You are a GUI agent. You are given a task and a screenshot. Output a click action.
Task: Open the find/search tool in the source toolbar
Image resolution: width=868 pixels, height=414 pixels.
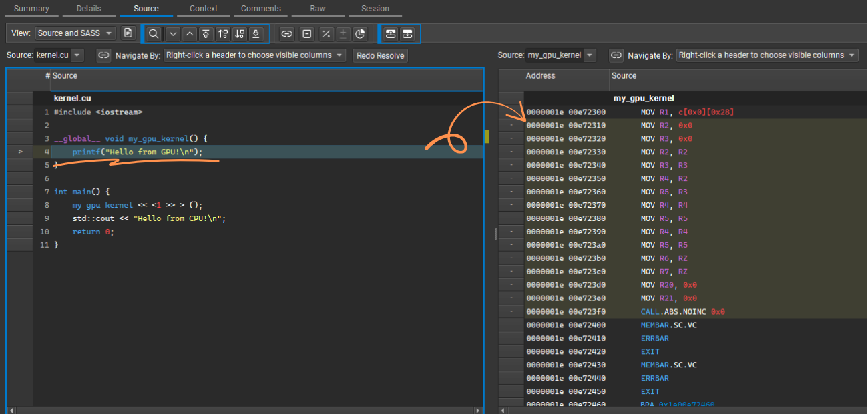coord(154,33)
